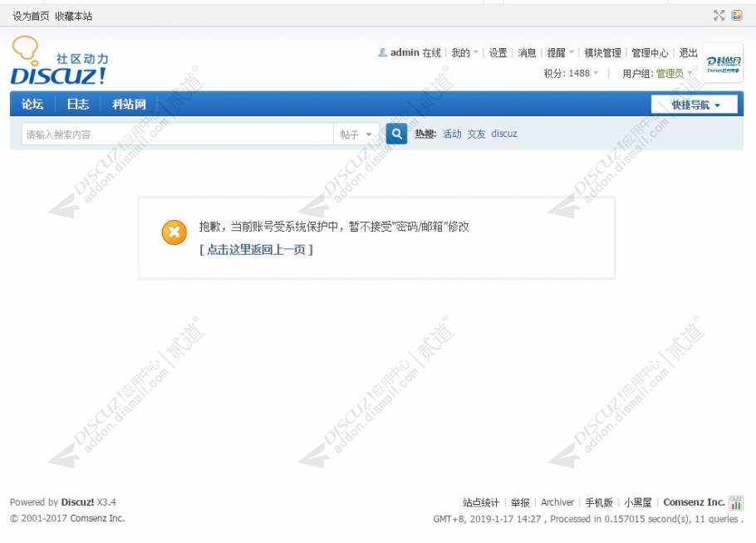Click Comsenz Inc. link near footer links

[694, 502]
